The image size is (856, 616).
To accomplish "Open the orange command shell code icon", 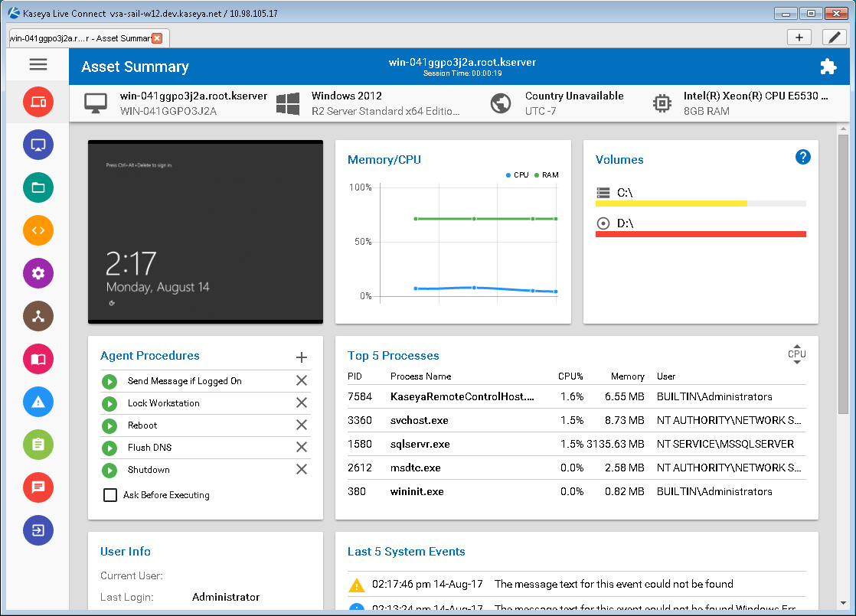I will coord(38,230).
